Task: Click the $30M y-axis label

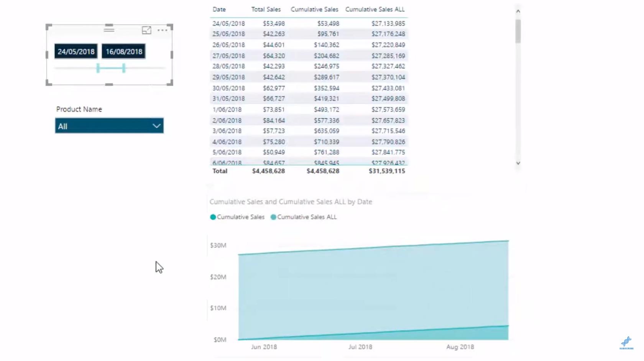Action: 218,245
